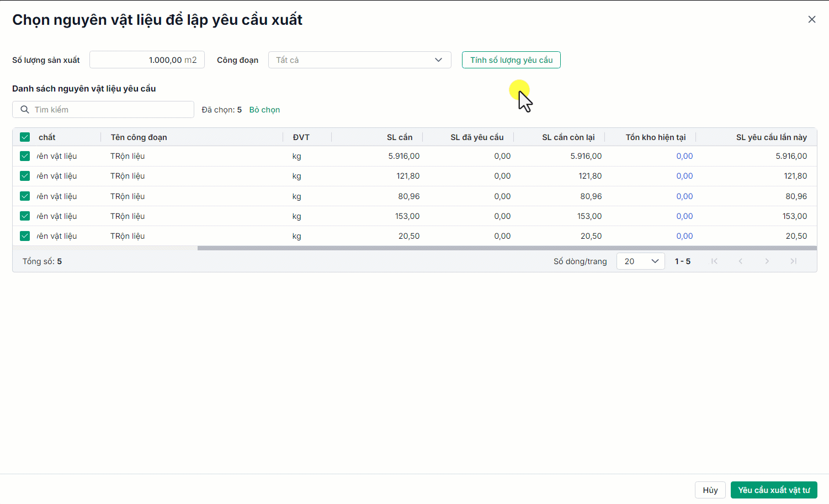The width and height of the screenshot is (829, 504).
Task: Open Tồn kho 0,00 link in 5.916,00 row
Action: tap(684, 156)
